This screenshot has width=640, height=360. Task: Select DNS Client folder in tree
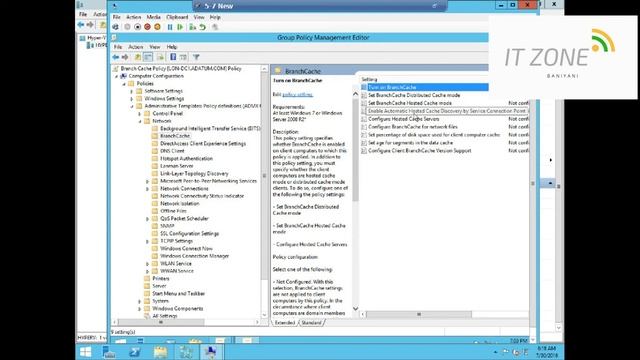(172, 151)
